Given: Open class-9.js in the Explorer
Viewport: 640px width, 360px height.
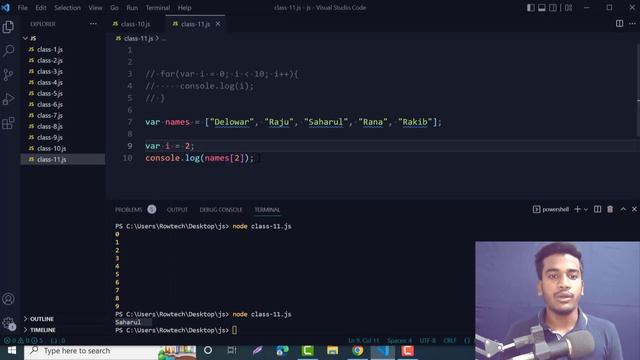Looking at the screenshot, I should (63, 138).
